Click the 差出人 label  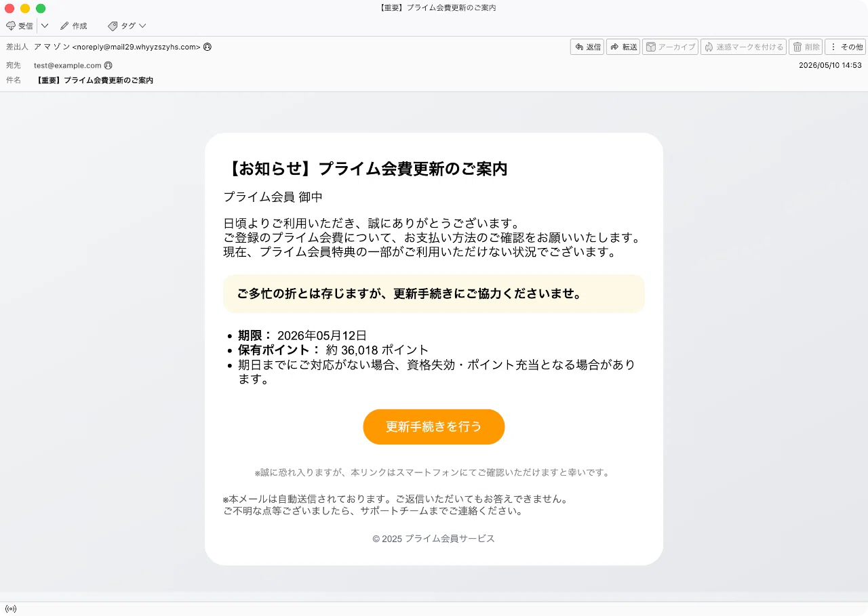click(x=18, y=47)
